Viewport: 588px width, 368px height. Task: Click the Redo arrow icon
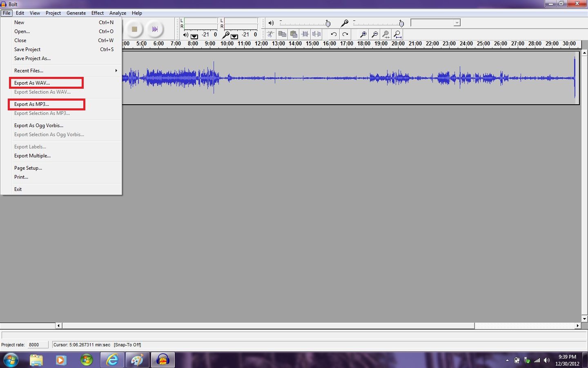pos(345,34)
